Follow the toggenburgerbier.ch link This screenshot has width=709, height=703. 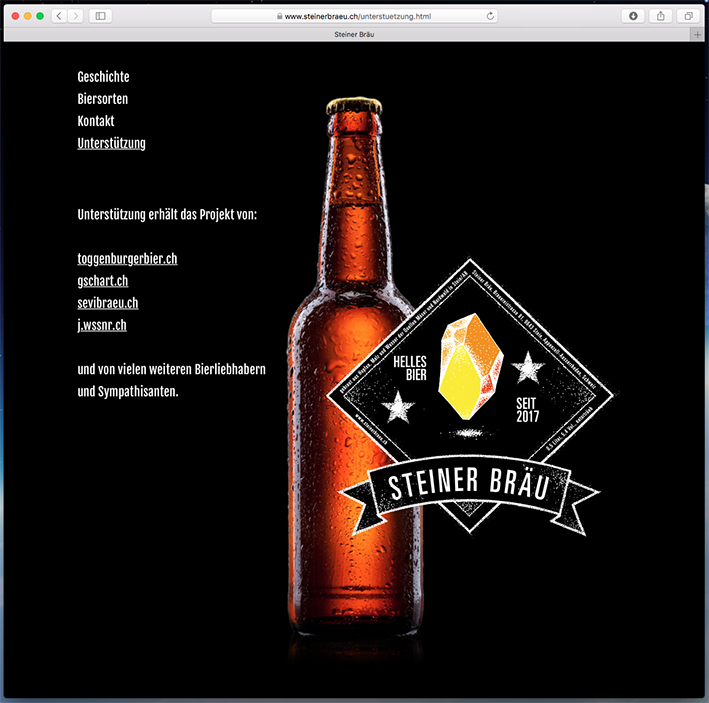coord(128,259)
